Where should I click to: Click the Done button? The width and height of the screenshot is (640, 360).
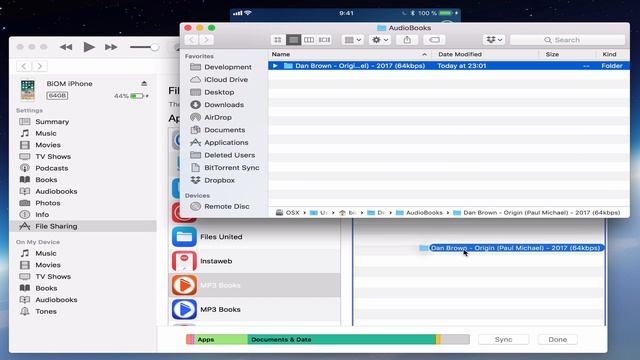tap(558, 340)
